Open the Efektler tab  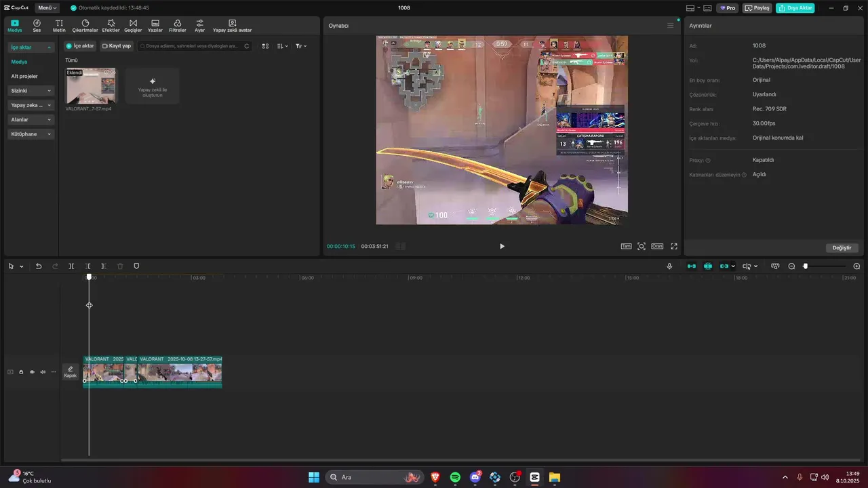(111, 26)
